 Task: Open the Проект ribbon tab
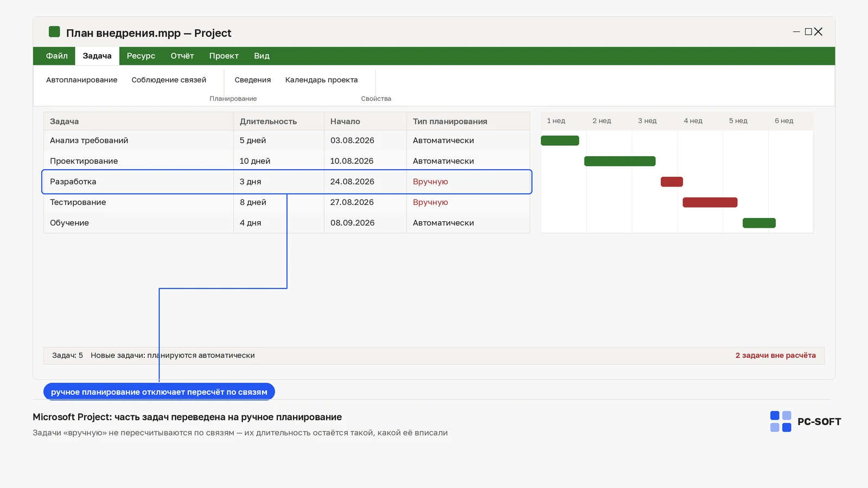[224, 56]
